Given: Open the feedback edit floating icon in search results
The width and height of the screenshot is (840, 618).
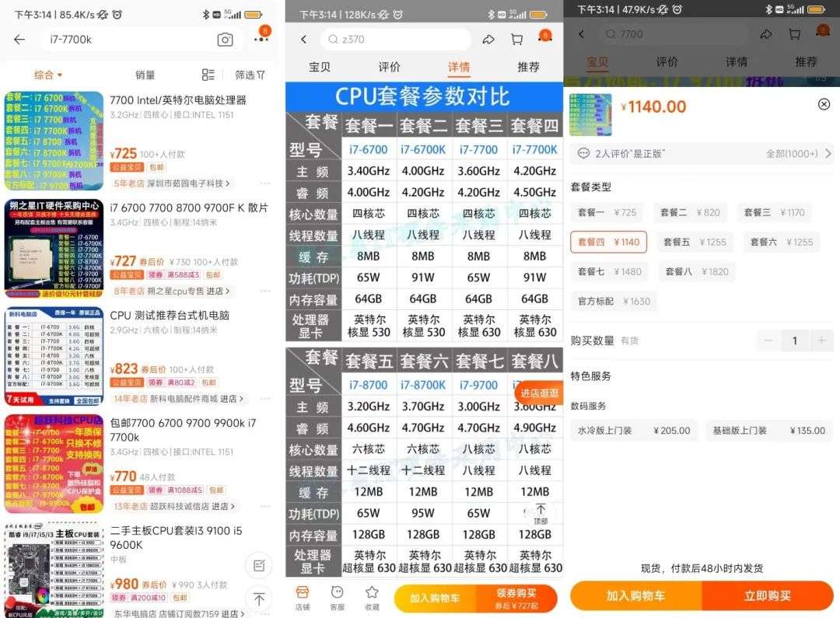Looking at the screenshot, I should 259,565.
